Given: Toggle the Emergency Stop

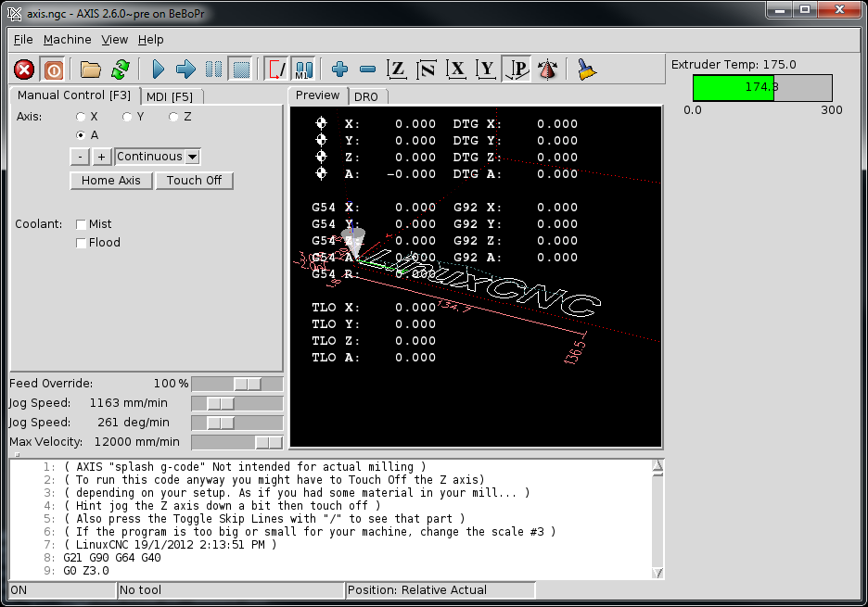Looking at the screenshot, I should coord(23,69).
